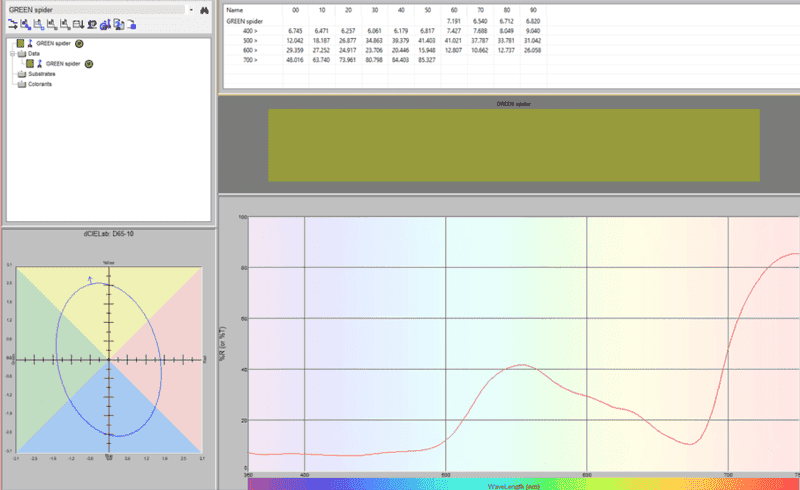Select top-level GREEN spider tree entry
Image resolution: width=800 pixels, height=490 pixels.
tap(53, 43)
